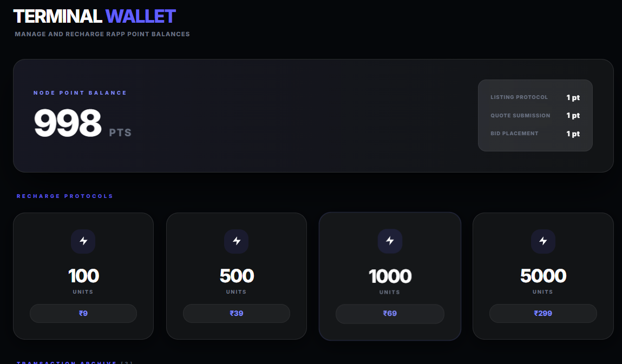622x364 pixels.
Task: Click the lightning icon on 1000 units card
Action: pyautogui.click(x=390, y=241)
